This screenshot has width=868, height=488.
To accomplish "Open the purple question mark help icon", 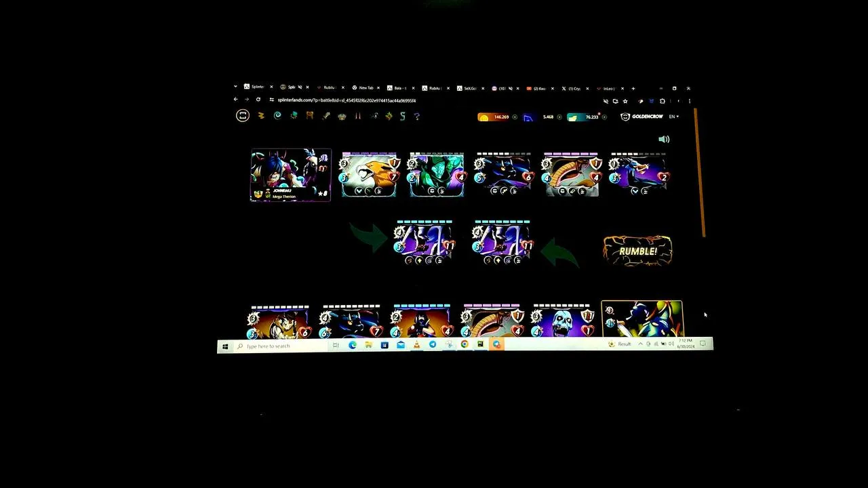I will pyautogui.click(x=417, y=116).
